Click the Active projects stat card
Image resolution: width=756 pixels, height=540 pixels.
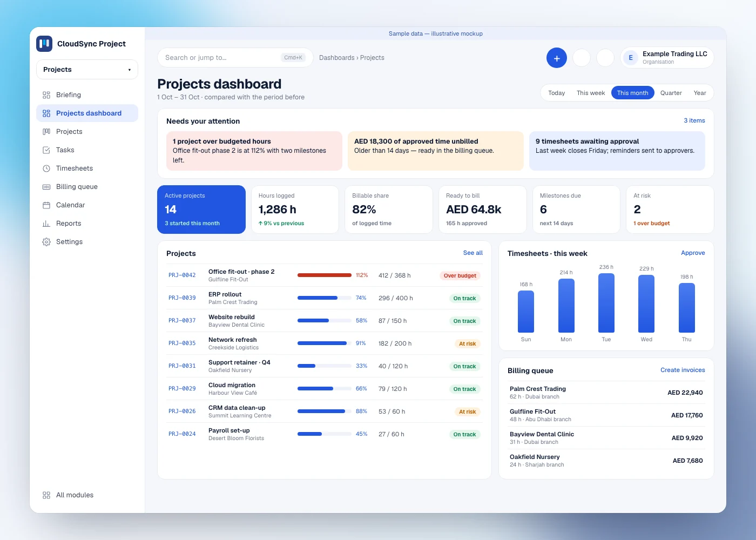201,210
